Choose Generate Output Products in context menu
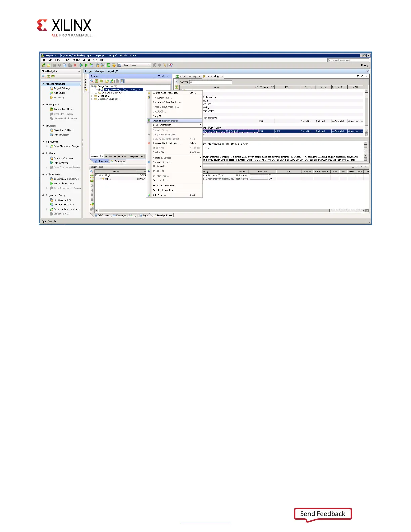411x532 pixels. [x=175, y=102]
